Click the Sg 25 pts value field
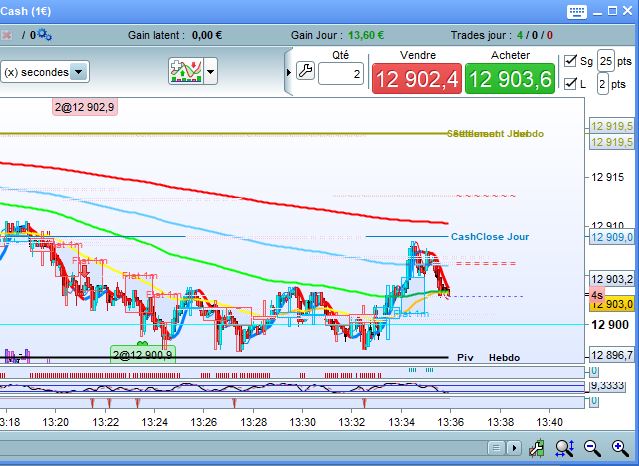Viewport: 639px width, 466px height. tap(606, 61)
